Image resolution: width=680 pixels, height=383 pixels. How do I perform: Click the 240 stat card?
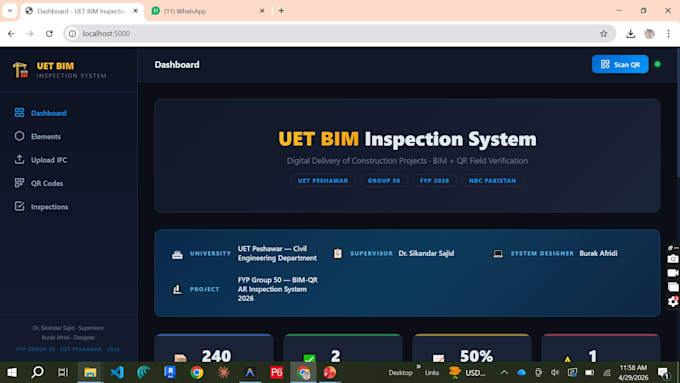point(214,348)
